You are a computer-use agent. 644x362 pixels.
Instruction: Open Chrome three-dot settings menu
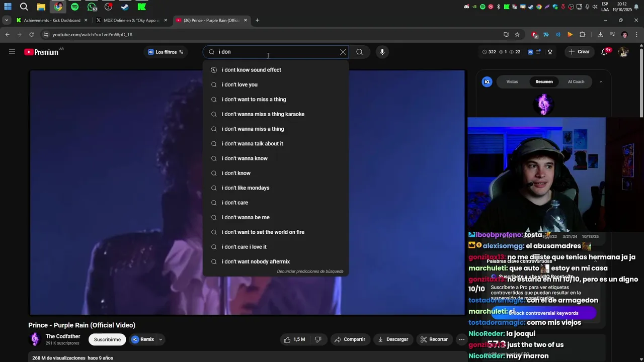pos(636,35)
